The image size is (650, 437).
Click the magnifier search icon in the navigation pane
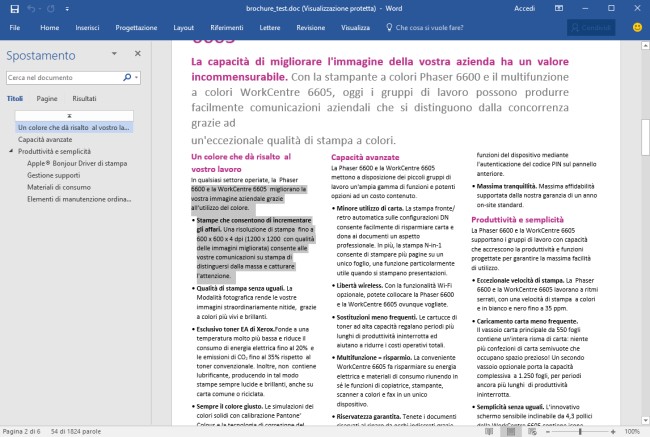coord(127,77)
